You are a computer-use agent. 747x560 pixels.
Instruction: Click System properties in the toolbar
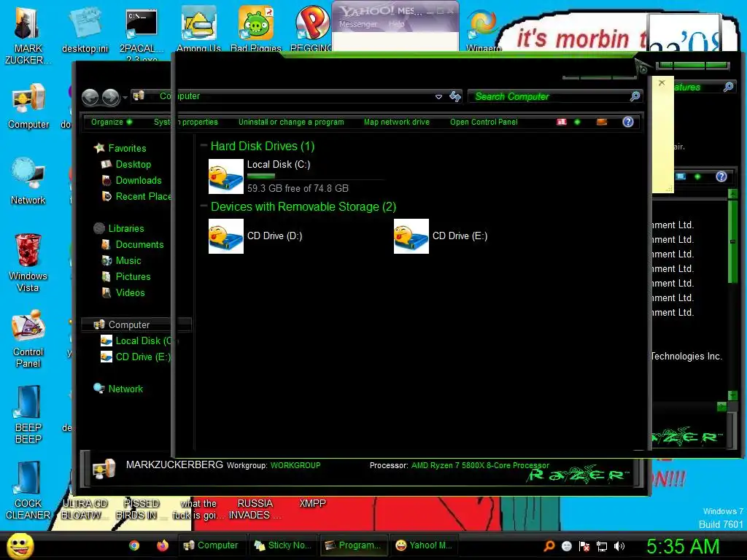186,122
